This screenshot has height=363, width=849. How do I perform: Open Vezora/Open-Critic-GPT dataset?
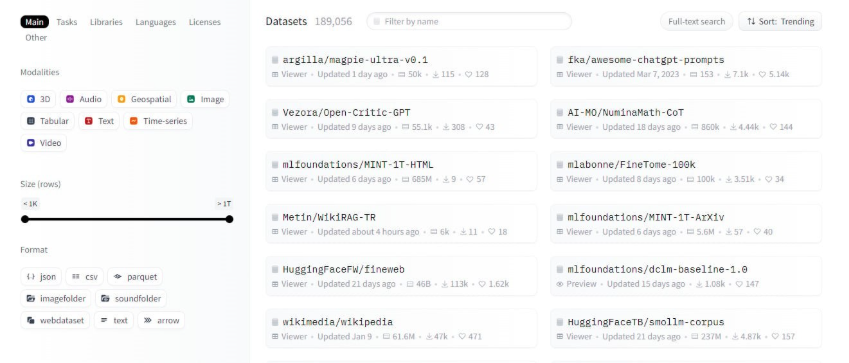[401, 119]
